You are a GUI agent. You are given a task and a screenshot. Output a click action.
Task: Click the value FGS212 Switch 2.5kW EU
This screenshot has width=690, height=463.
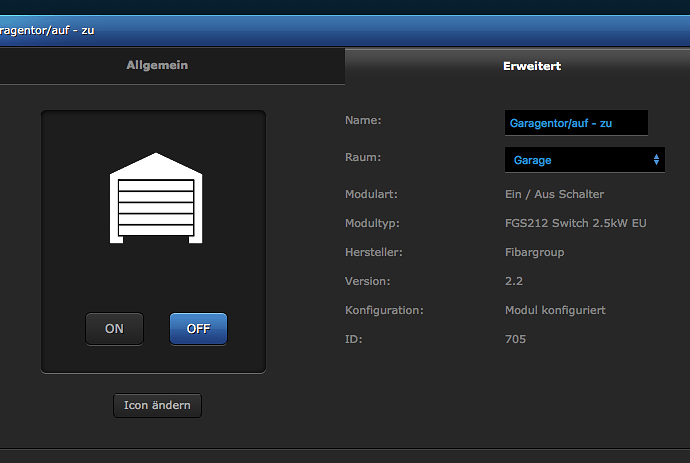(x=576, y=223)
